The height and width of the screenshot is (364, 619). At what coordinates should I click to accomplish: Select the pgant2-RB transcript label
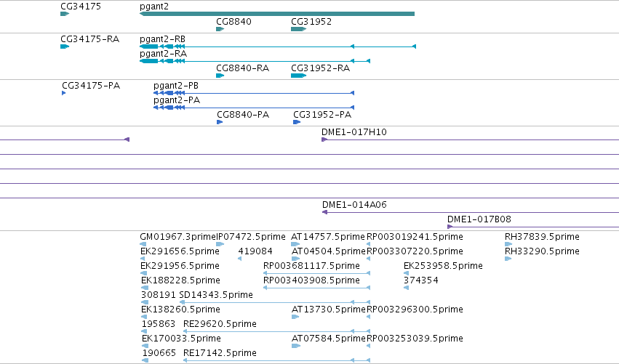tap(162, 39)
